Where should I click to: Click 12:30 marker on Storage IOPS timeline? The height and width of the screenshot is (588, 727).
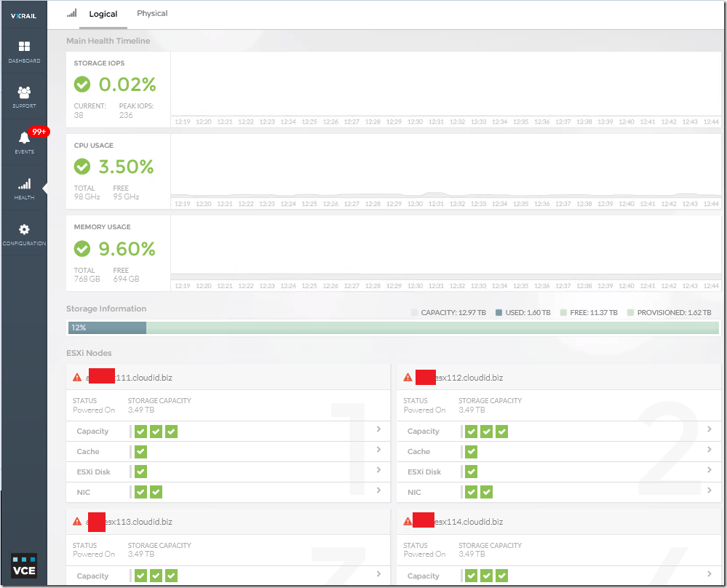415,122
